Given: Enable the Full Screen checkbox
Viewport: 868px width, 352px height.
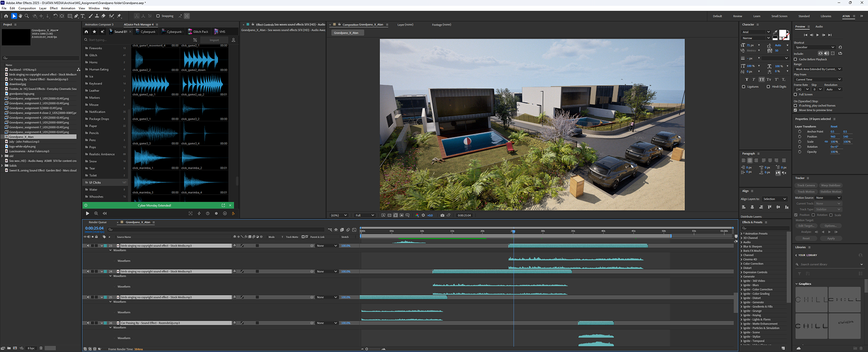Looking at the screenshot, I should 795,94.
